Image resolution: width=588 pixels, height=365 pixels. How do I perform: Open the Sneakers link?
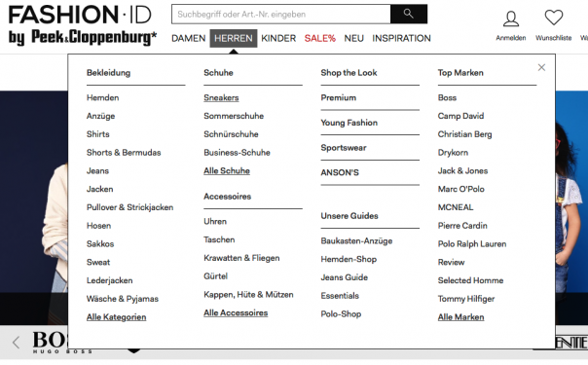pos(221,97)
